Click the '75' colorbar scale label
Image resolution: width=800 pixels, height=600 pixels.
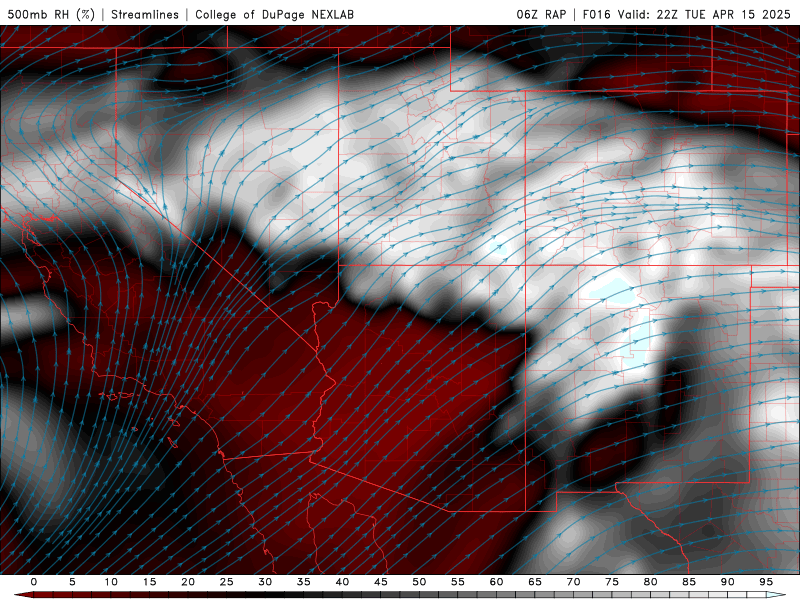tap(612, 582)
